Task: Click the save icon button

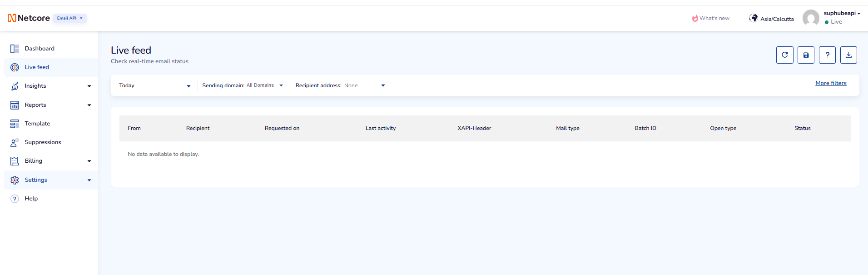Action: [806, 55]
